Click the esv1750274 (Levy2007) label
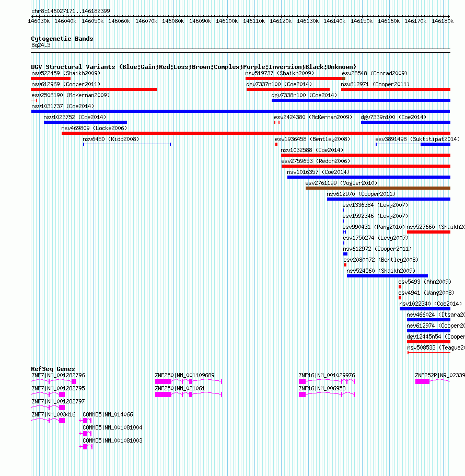 [x=376, y=238]
